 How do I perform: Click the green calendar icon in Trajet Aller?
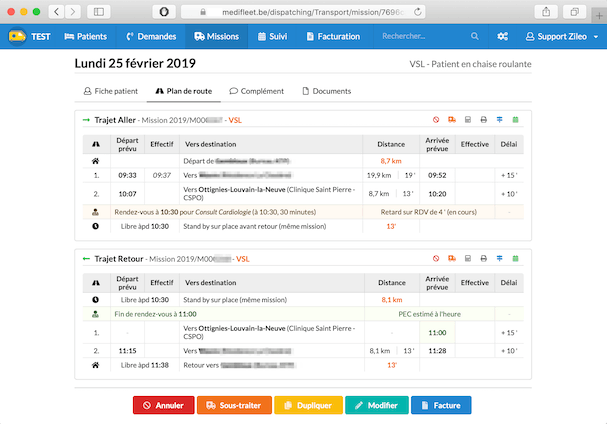click(516, 121)
